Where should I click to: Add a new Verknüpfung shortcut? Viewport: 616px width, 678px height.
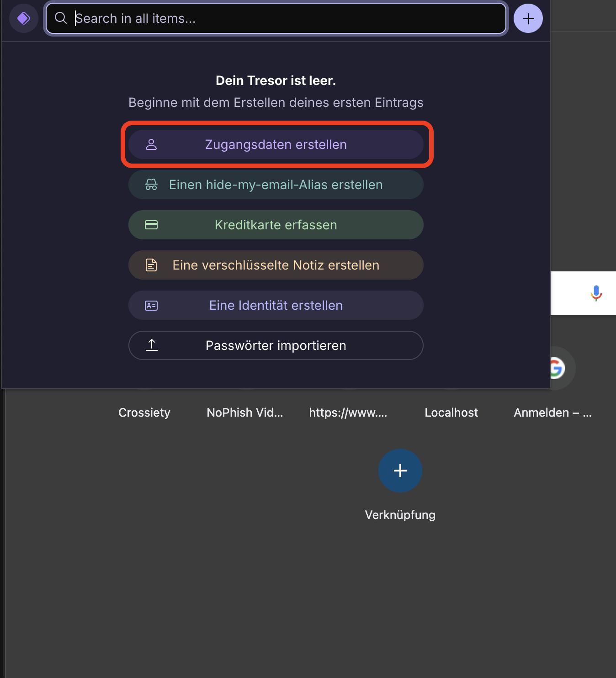click(400, 471)
